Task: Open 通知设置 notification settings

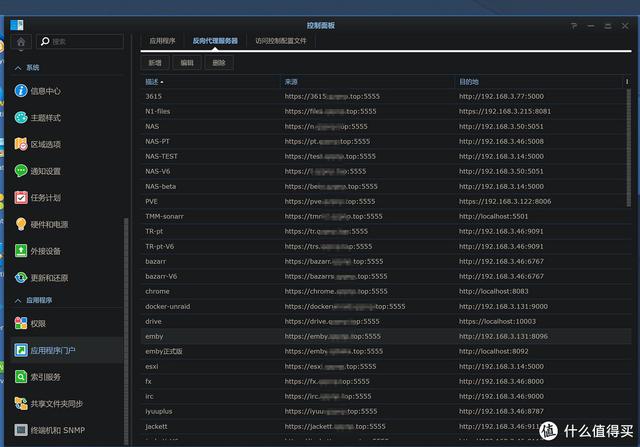Action: coord(22,171)
